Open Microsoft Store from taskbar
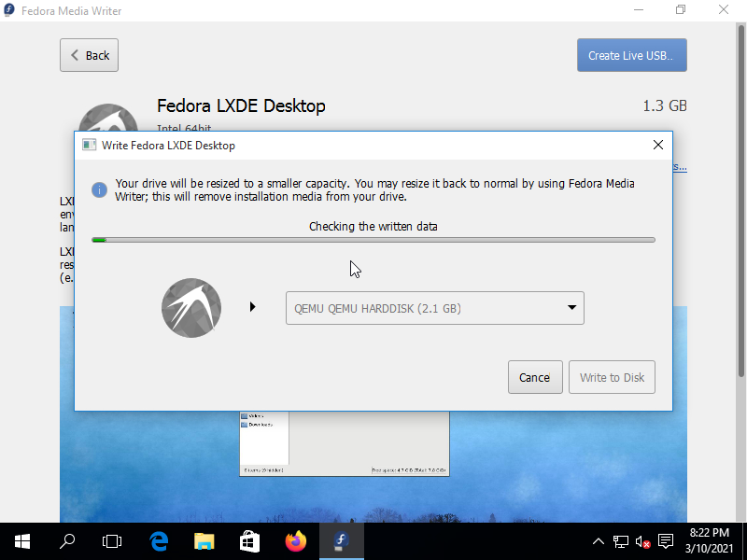The image size is (747, 560). point(249,541)
